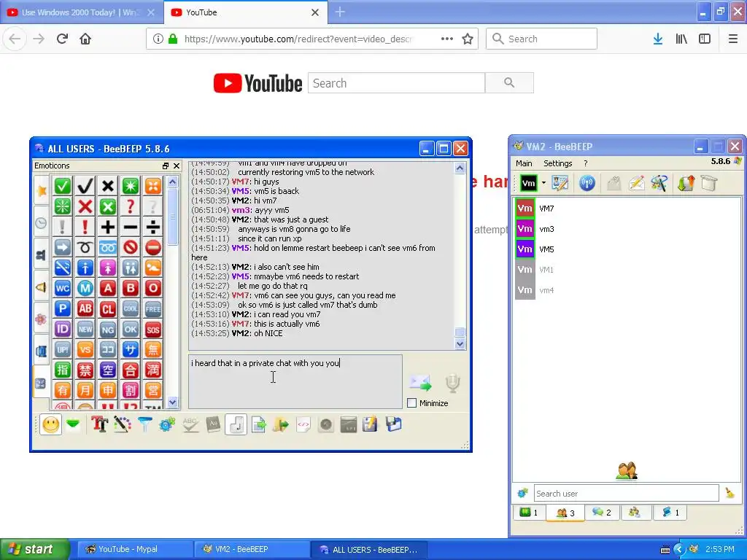Open VM2 - BeeBEEP taskbar button
747x560 pixels.
click(x=252, y=549)
